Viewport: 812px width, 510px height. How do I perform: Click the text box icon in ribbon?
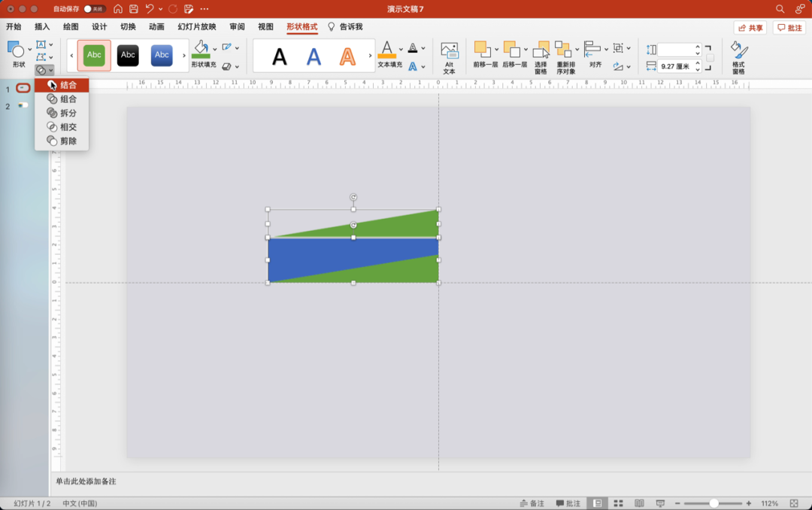pyautogui.click(x=41, y=44)
